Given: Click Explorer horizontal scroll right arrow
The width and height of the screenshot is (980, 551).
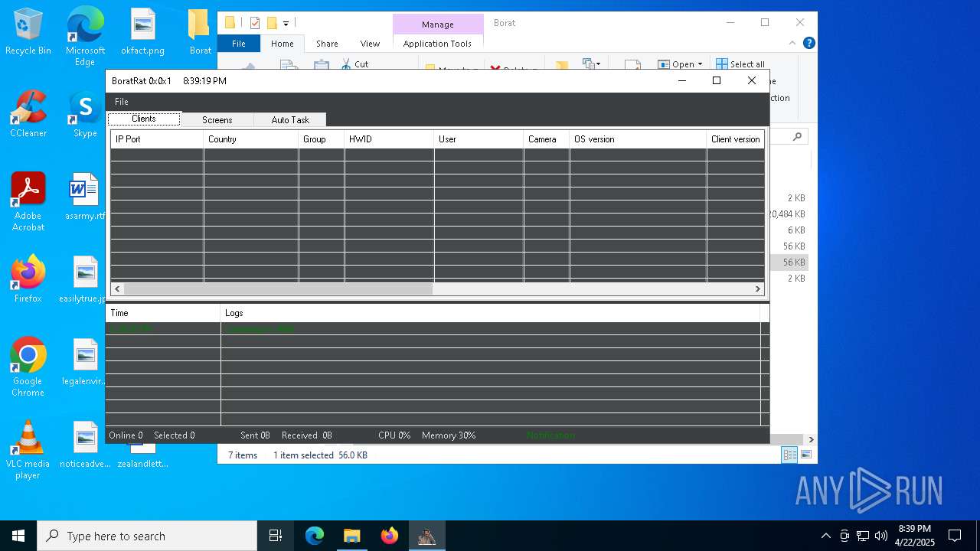Looking at the screenshot, I should click(811, 439).
